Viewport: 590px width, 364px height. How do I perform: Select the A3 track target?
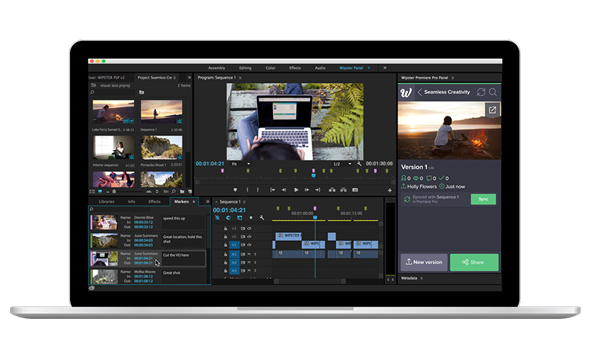click(234, 271)
